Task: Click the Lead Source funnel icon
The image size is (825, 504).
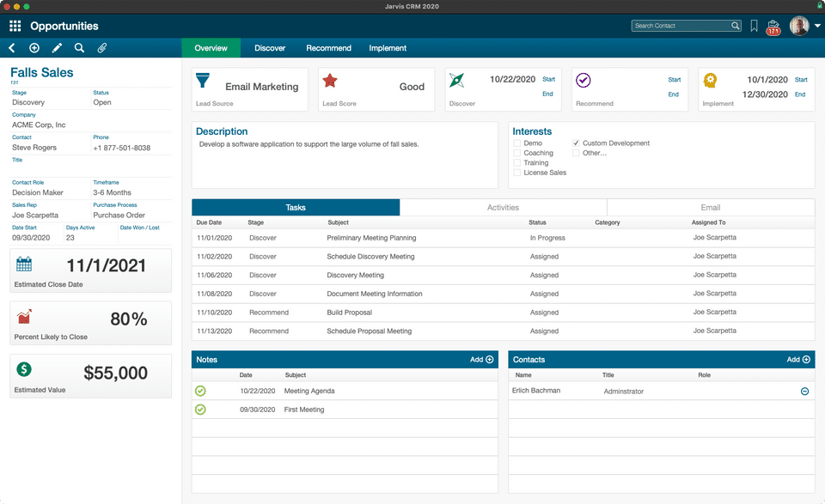Action: click(x=203, y=81)
